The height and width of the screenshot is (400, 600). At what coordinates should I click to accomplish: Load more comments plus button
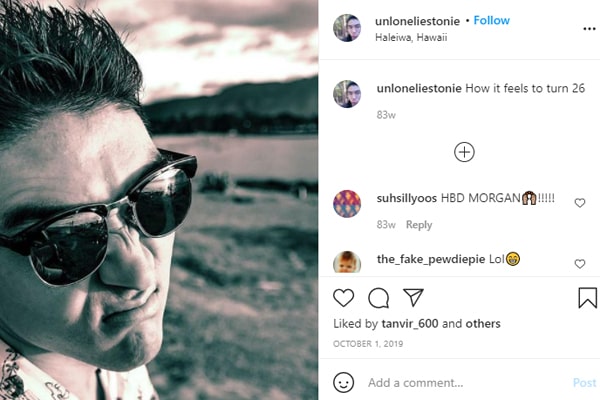click(x=464, y=152)
